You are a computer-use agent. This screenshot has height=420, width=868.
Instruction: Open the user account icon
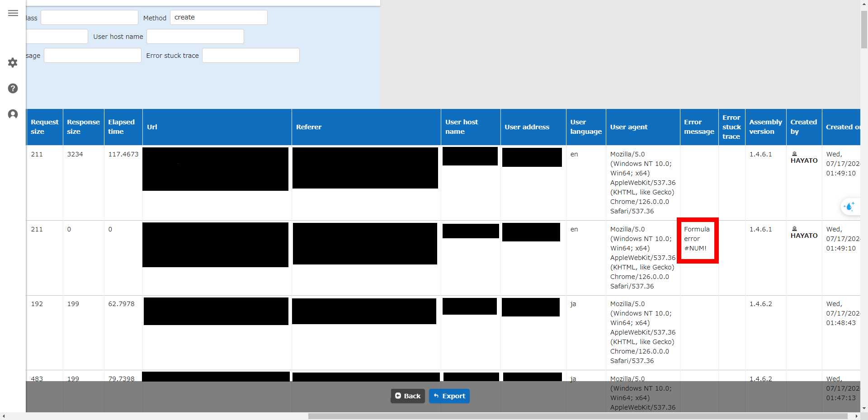click(x=13, y=114)
